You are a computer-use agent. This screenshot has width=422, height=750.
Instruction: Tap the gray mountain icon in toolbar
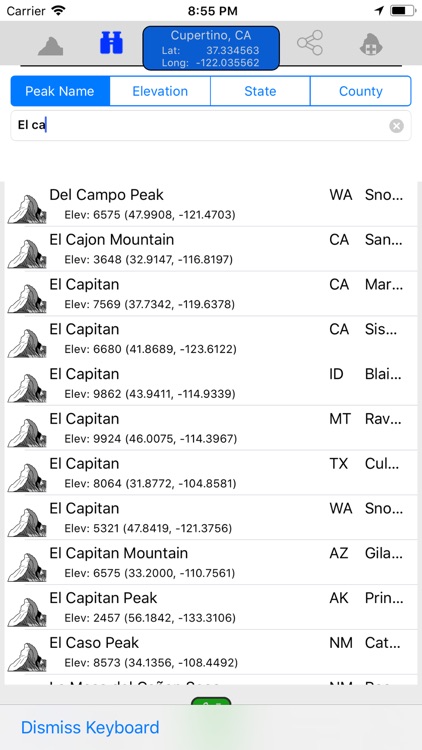tap(51, 45)
